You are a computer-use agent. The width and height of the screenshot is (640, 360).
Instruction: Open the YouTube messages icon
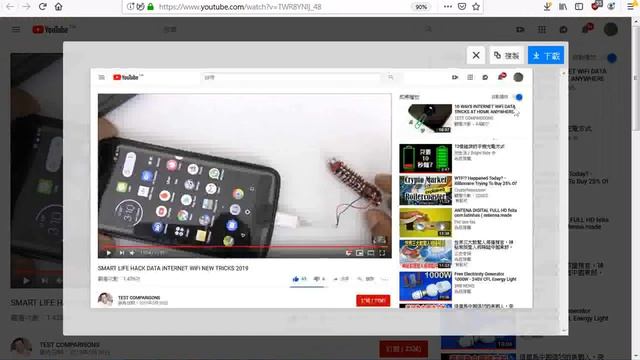tap(564, 29)
